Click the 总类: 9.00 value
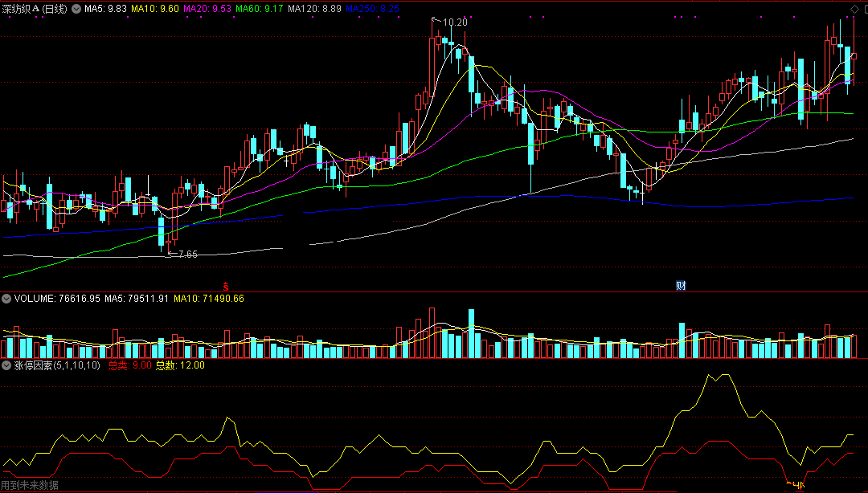The width and height of the screenshot is (868, 493). coord(129,365)
